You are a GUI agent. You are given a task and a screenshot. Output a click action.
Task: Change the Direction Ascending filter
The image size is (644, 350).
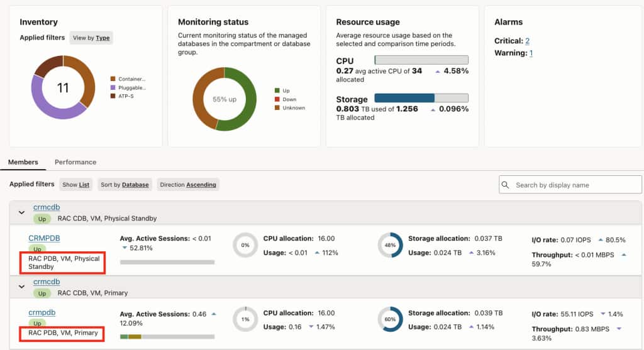point(187,185)
